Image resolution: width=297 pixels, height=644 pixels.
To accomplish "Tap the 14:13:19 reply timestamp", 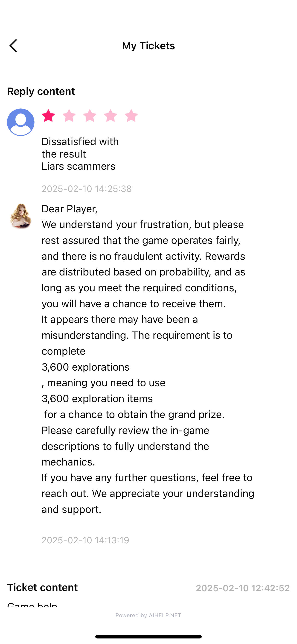I will [85, 540].
